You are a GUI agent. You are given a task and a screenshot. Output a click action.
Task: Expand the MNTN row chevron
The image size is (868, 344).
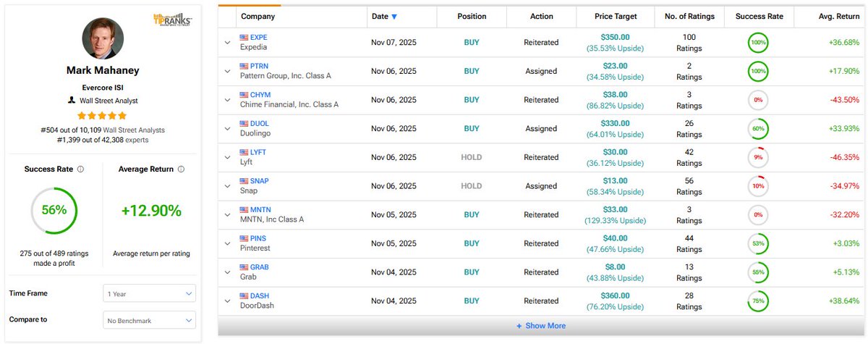[x=227, y=215]
